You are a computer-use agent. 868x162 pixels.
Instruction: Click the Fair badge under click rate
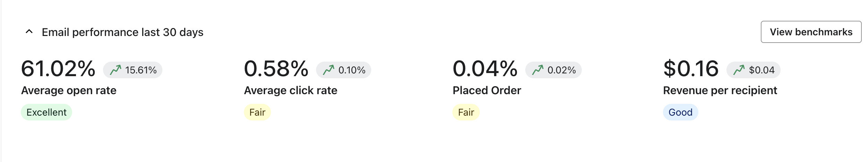pyautogui.click(x=257, y=112)
